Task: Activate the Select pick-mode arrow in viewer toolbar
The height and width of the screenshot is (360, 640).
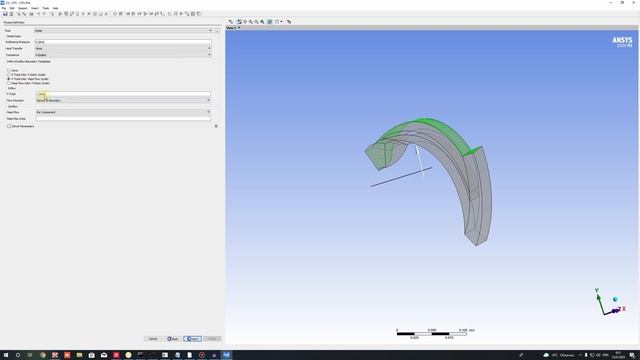Action: click(231, 22)
